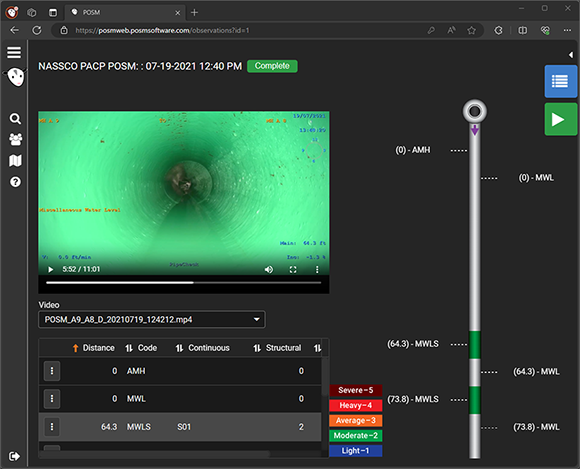Image resolution: width=580 pixels, height=469 pixels.
Task: Select (64.3) - MWLS pipe label
Action: [x=413, y=344]
